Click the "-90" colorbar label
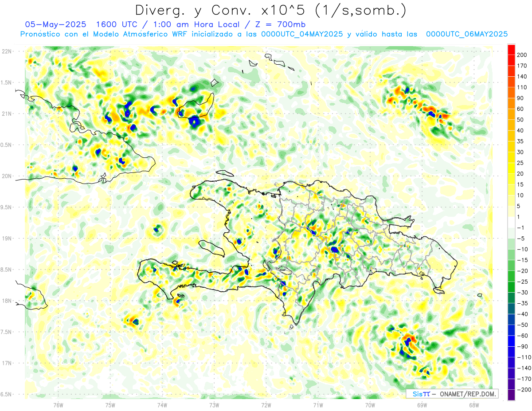Image resolution: width=532 pixels, height=411 pixels. point(522,346)
